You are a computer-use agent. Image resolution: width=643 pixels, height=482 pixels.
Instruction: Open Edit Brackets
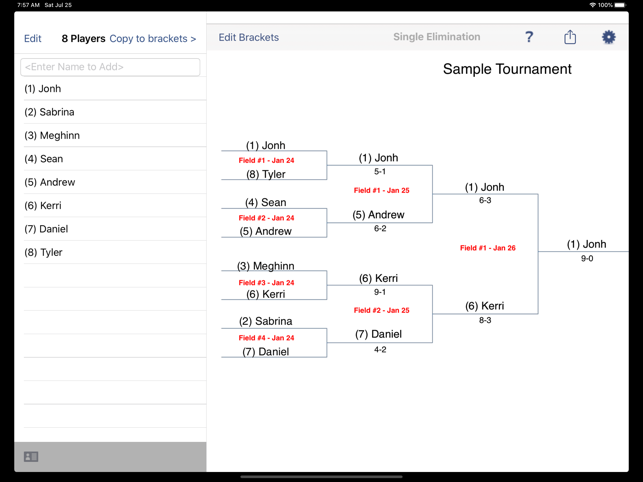[x=249, y=37]
